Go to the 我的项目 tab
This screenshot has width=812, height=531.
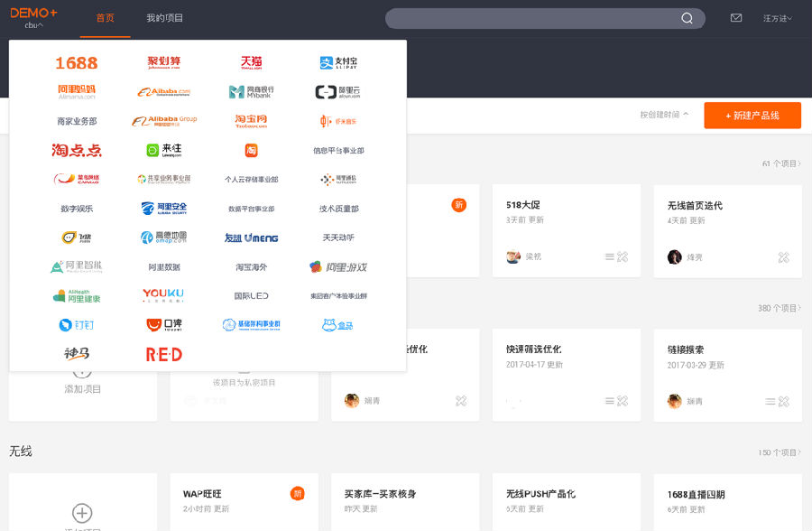164,18
